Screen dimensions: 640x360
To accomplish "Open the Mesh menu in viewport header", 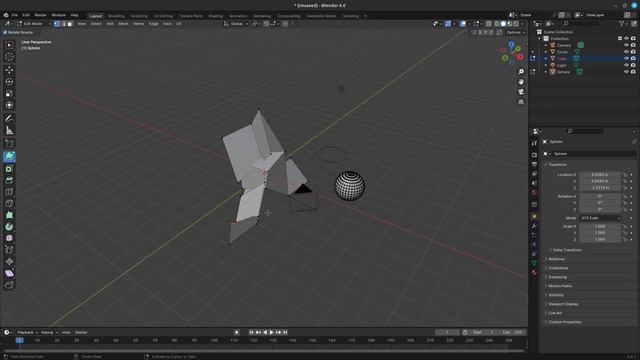I will coord(123,24).
